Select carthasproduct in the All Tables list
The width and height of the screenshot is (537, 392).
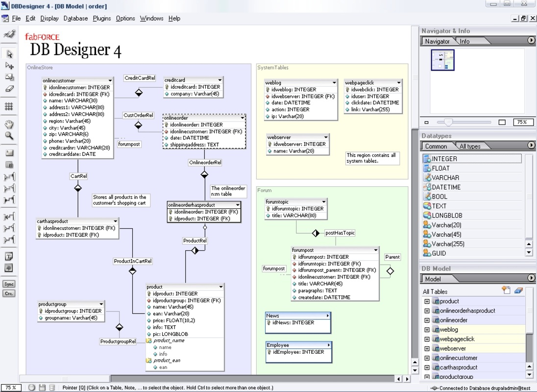(459, 367)
